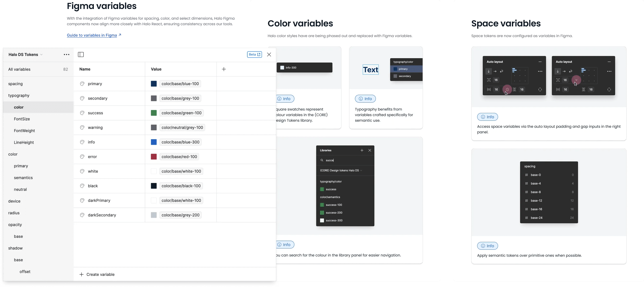The height and width of the screenshot is (287, 644).
Task: Click the search input in Libraries panel
Action: click(345, 160)
